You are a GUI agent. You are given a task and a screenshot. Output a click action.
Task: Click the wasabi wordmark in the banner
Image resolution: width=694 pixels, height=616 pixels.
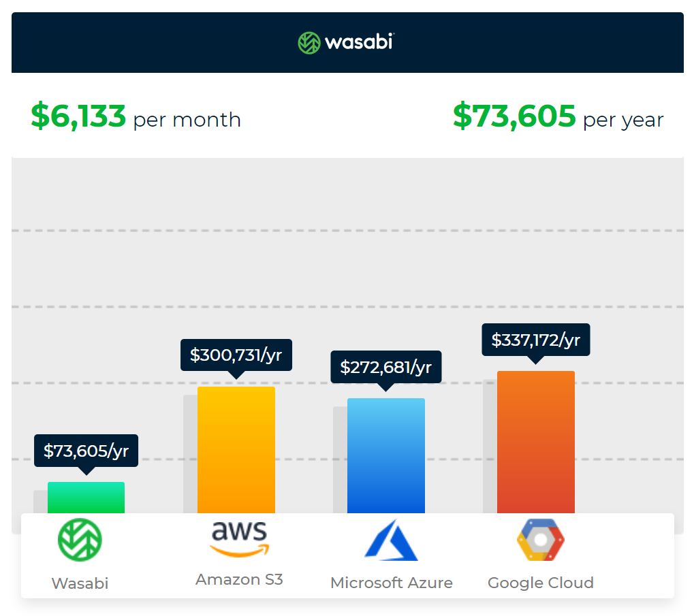pyautogui.click(x=359, y=43)
